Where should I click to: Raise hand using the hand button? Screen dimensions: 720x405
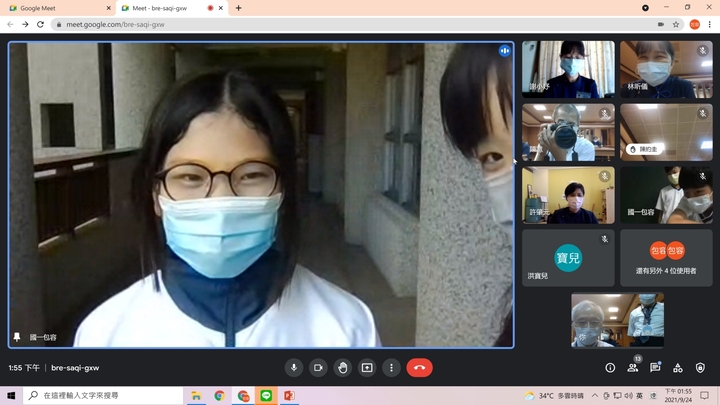(343, 367)
